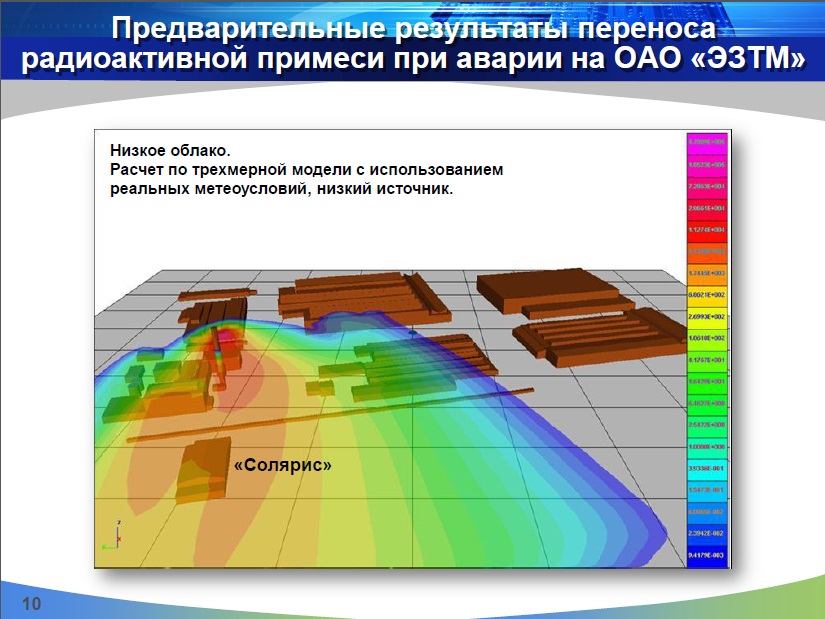Pick the blue 2.3942E-002 legend swatch

(x=707, y=534)
